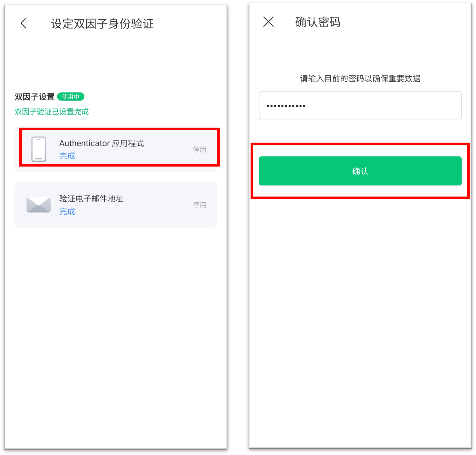Click the Authenticator 应用程式 label text
476x455 pixels.
102,143
